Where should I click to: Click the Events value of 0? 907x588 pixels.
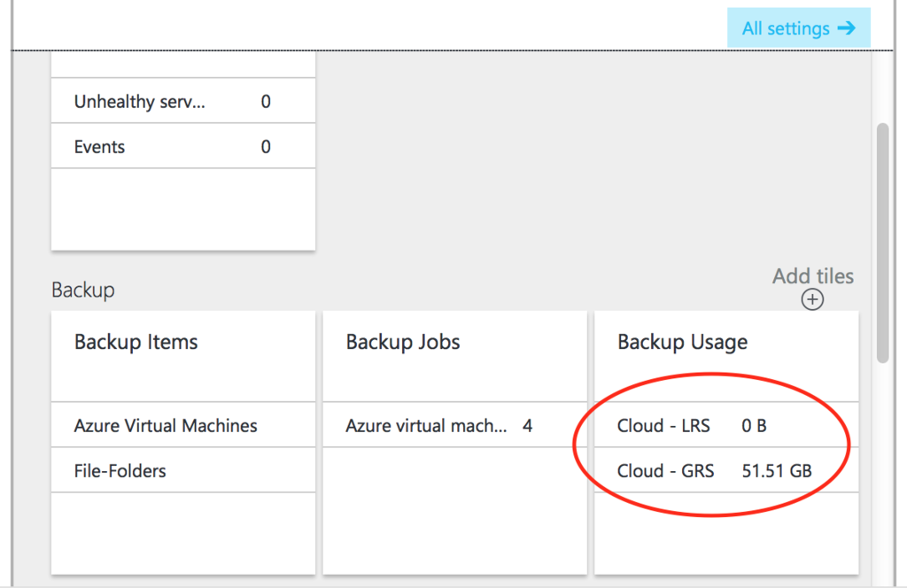tap(266, 147)
